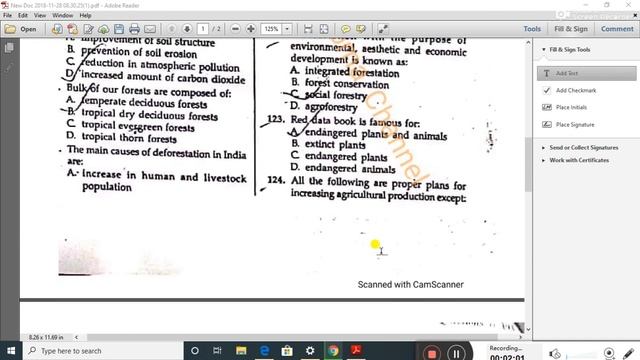Viewport: 640px width, 360px height.
Task: Click the vertical scrollbar up arrow
Action: coord(528,42)
